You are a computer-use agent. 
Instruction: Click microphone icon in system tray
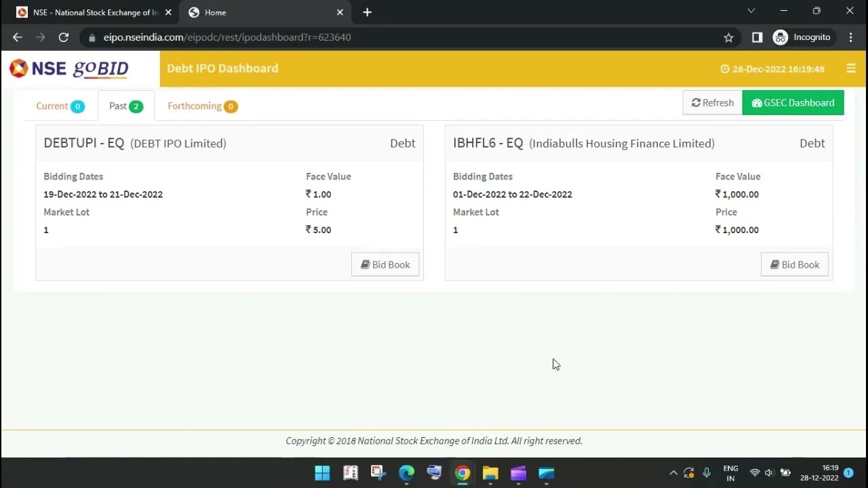pos(707,472)
